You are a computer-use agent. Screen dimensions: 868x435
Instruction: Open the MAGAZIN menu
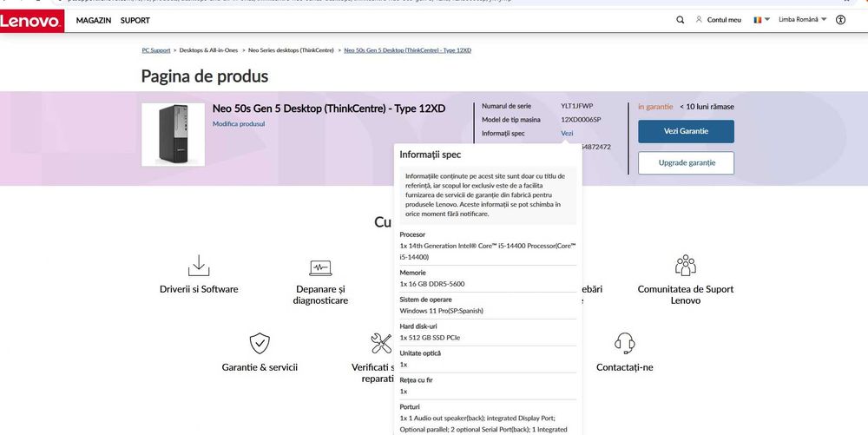pyautogui.click(x=94, y=21)
